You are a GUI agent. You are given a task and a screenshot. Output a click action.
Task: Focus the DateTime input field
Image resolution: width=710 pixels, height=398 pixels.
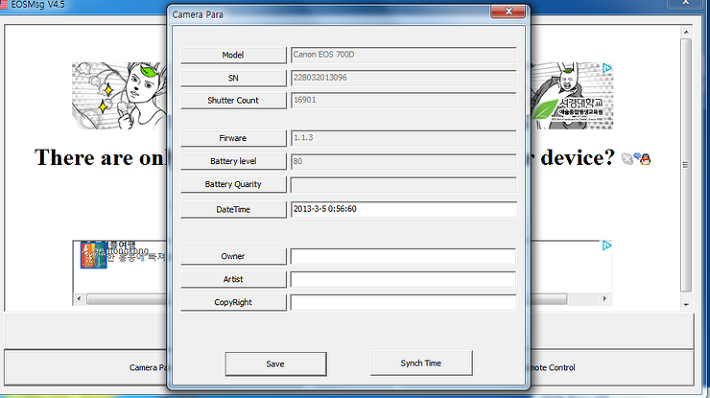[403, 209]
